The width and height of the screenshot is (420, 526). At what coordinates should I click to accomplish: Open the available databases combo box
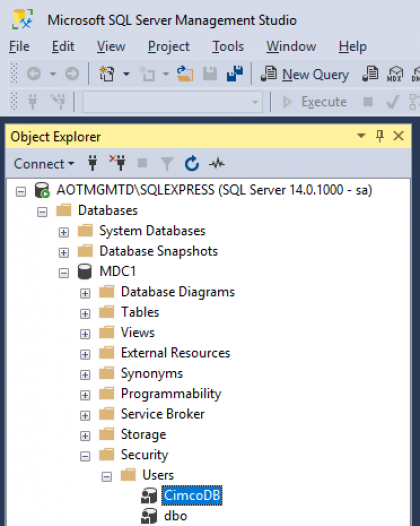pyautogui.click(x=172, y=102)
